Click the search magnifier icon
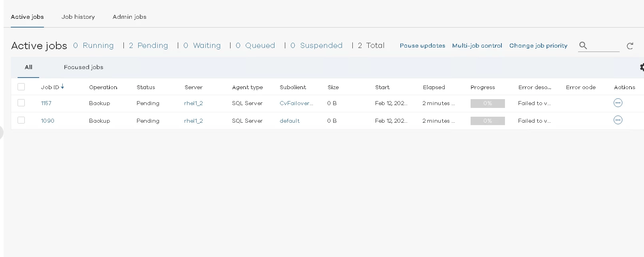The width and height of the screenshot is (644, 257). tap(583, 46)
